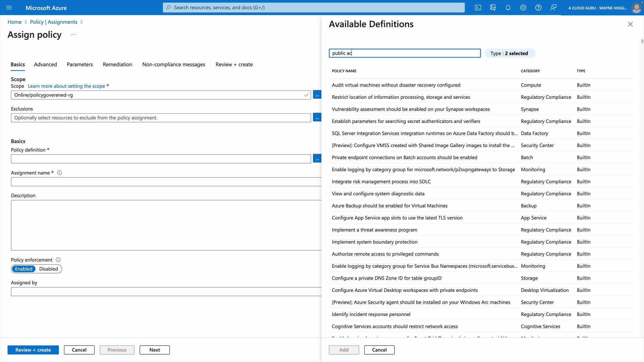Viewport: 644px width, 362px height.
Task: Open the Type: 2 selected filter
Action: pos(509,53)
